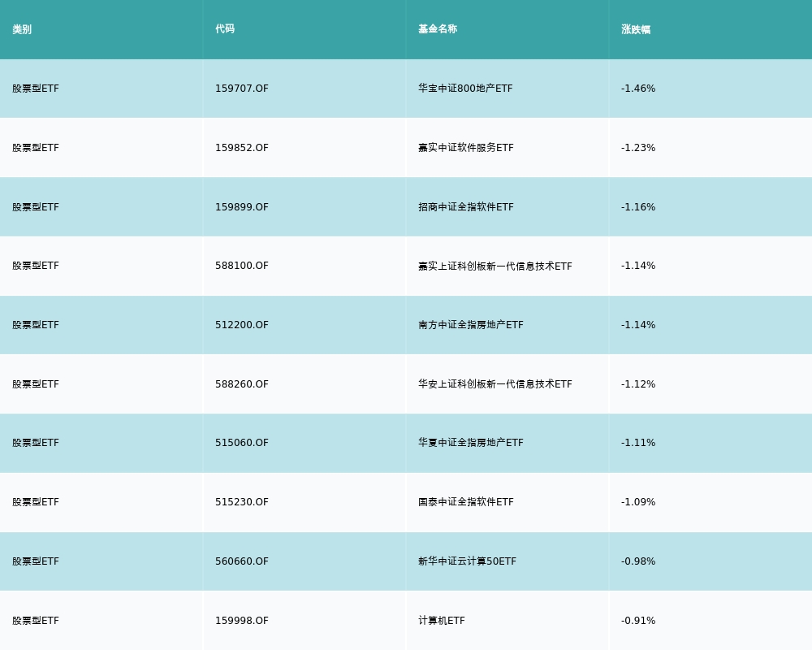This screenshot has height=650, width=812.
Task: Click -1.14% in the 512200.OF row
Action: click(638, 325)
